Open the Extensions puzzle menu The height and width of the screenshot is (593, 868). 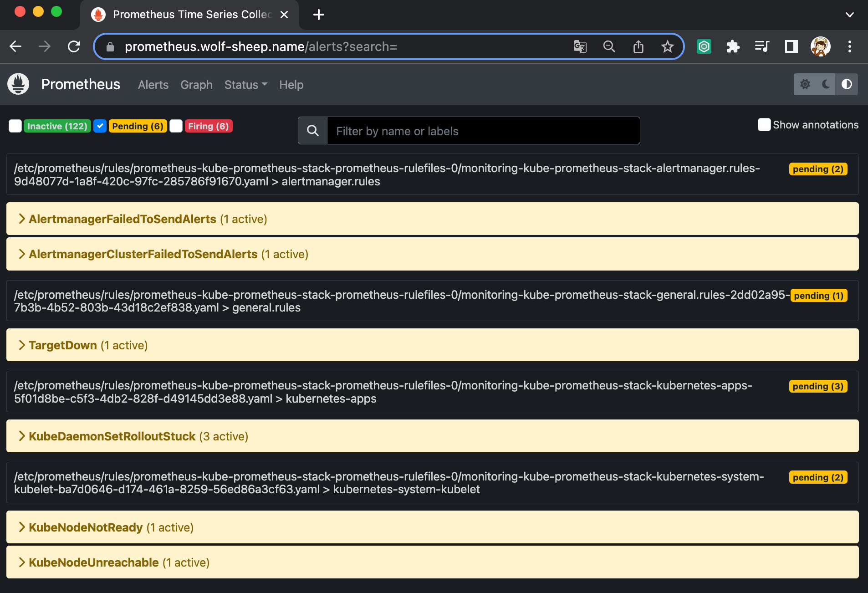point(733,46)
